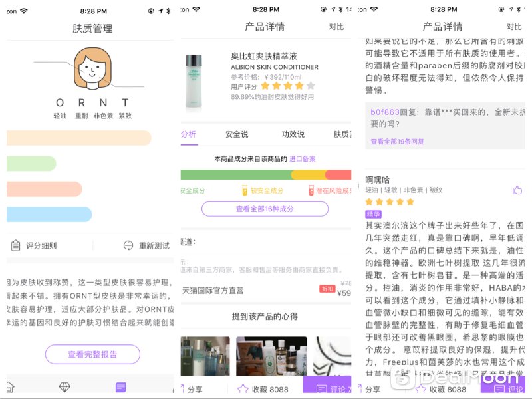This screenshot has width=532, height=399.
Task: Open second review photo with bottles
Action: [271, 356]
